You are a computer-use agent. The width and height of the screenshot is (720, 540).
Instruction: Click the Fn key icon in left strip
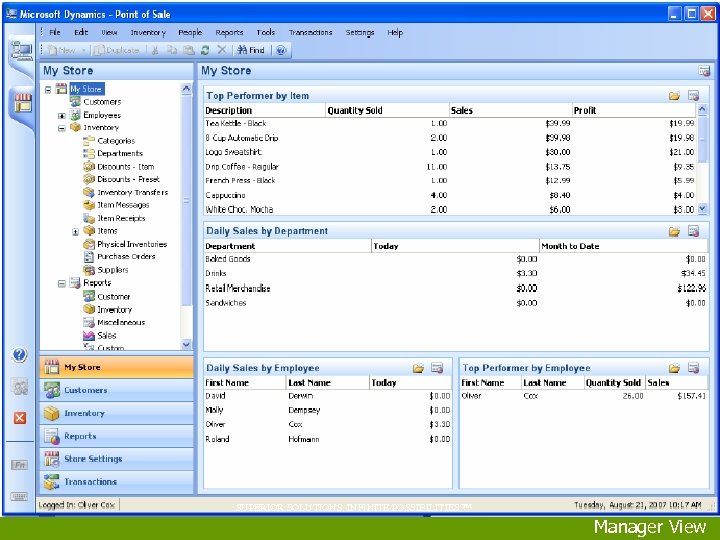pyautogui.click(x=19, y=465)
